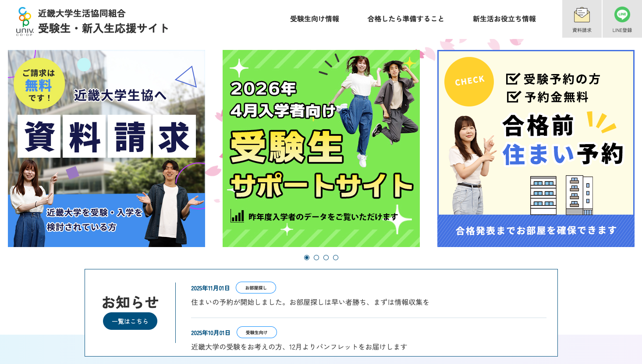Click the yellow ご請求は無料です badge
The image size is (642, 364).
pyautogui.click(x=39, y=84)
